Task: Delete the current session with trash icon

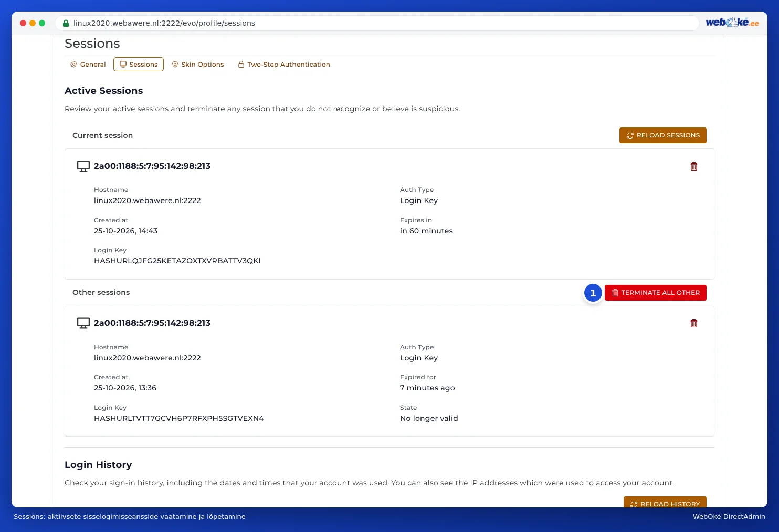Action: pyautogui.click(x=693, y=166)
